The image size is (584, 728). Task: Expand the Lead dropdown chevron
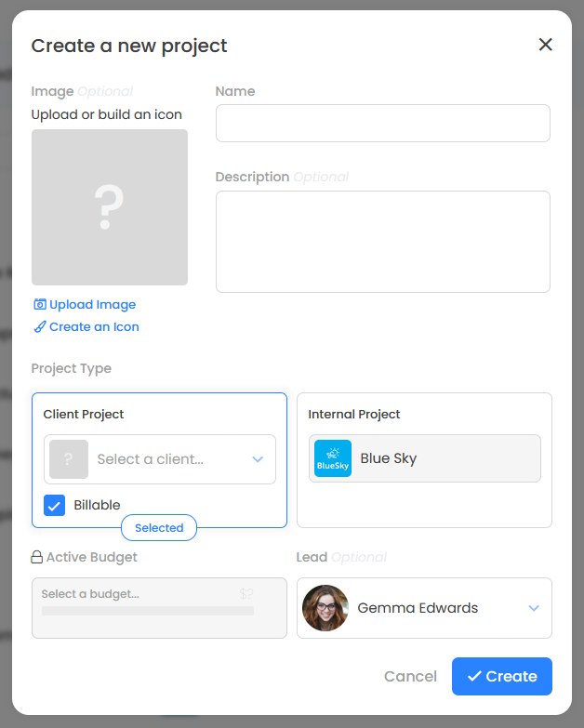point(534,608)
